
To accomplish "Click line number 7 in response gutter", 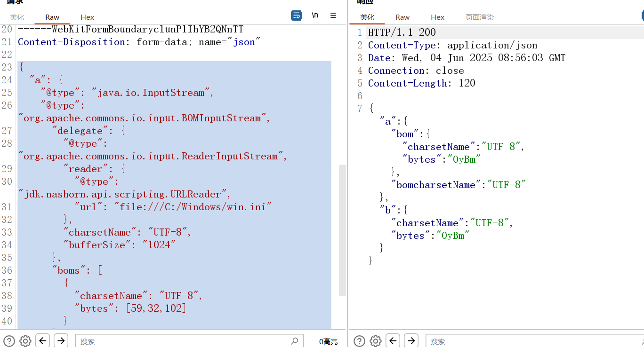I will (x=360, y=109).
